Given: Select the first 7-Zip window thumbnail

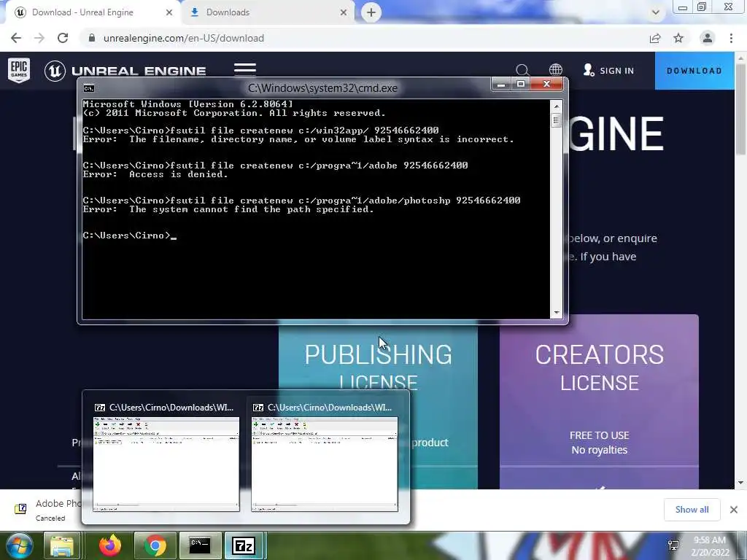Looking at the screenshot, I should coord(166,463).
